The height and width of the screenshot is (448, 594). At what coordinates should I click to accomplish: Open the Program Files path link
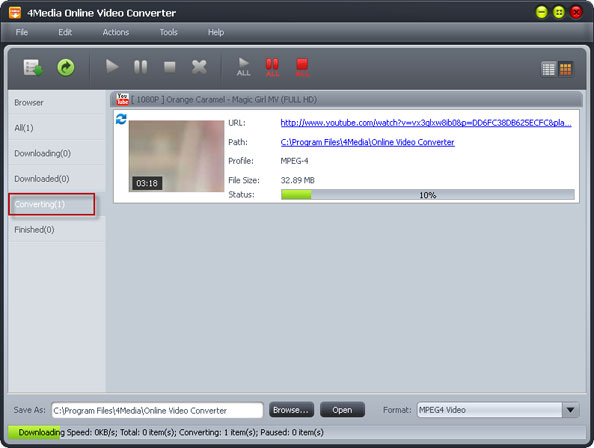click(367, 142)
